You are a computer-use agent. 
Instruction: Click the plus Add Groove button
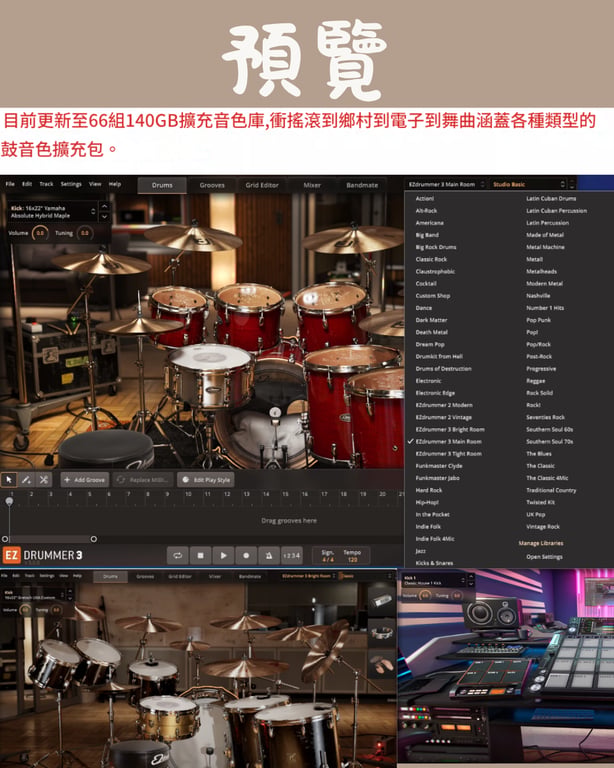tap(84, 480)
